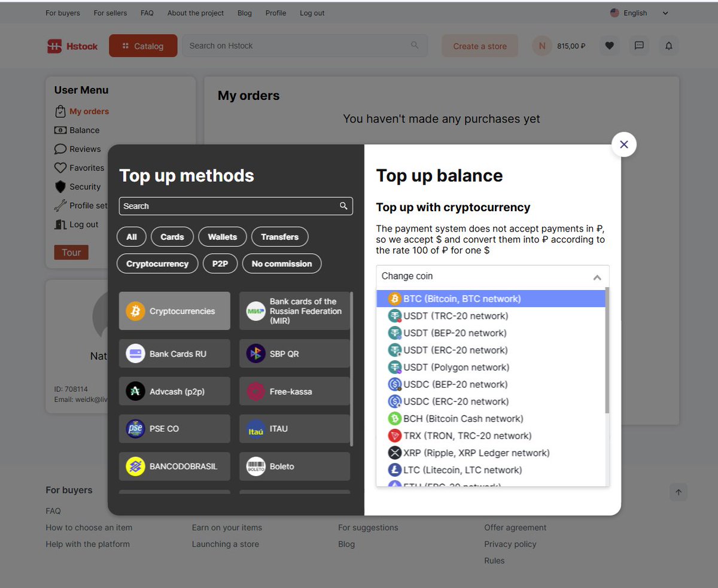Click the My orders clipboard icon

coord(60,111)
